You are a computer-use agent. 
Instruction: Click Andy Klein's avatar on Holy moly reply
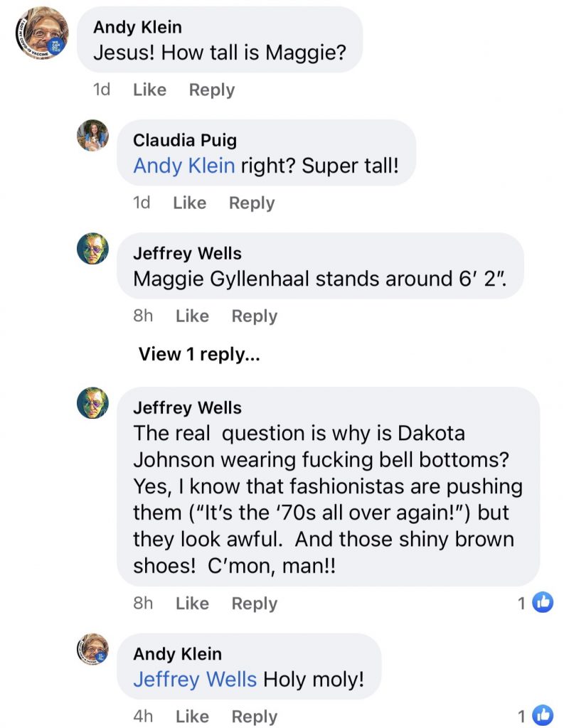click(x=92, y=648)
